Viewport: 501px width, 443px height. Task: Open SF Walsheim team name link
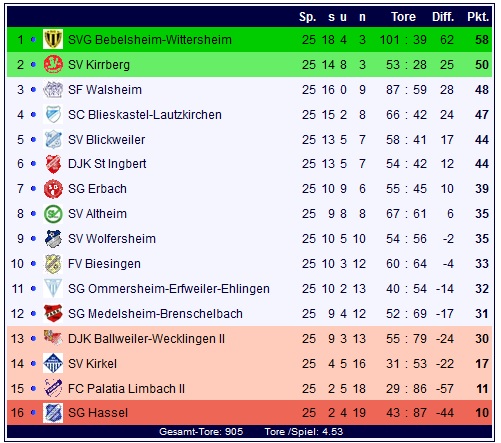105,90
